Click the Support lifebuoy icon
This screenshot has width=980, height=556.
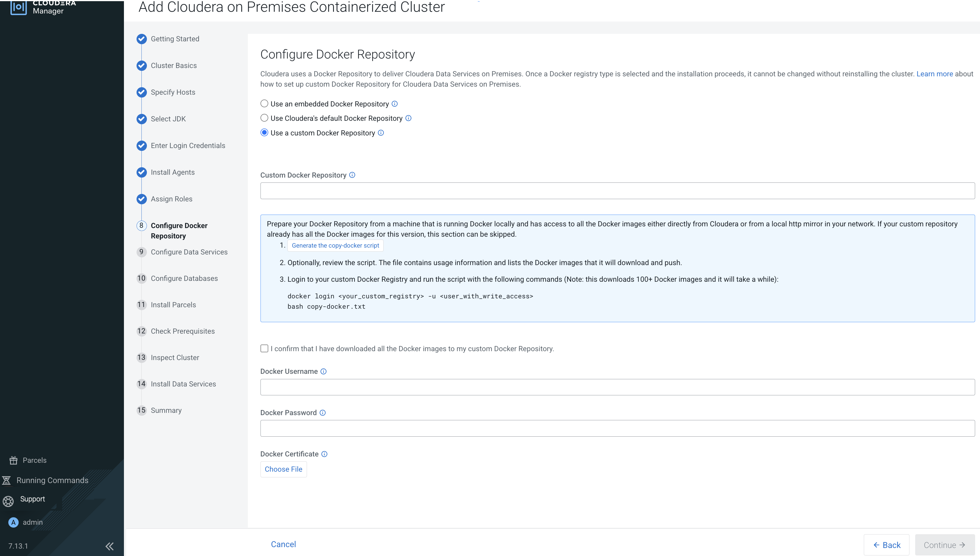pyautogui.click(x=8, y=501)
